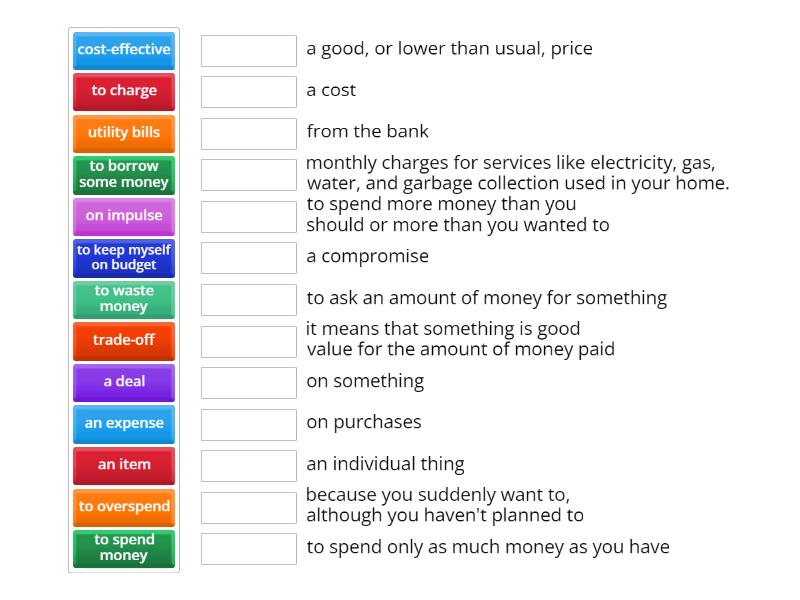Choose the "to borrow some money" tile

coord(123,174)
